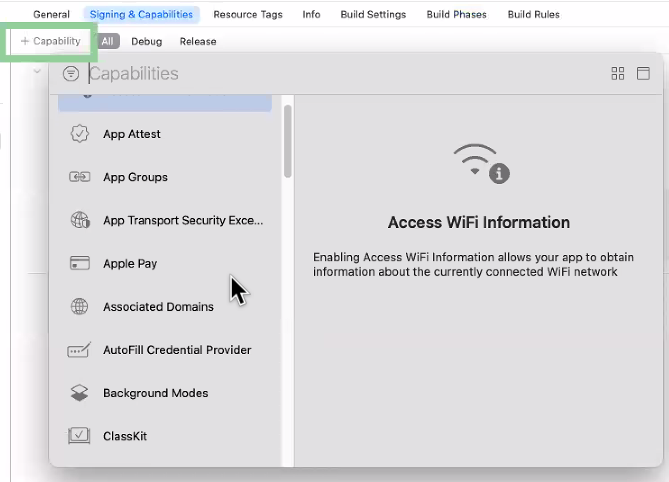Choose App Groups capability
This screenshot has width=669, height=482.
[x=165, y=177]
